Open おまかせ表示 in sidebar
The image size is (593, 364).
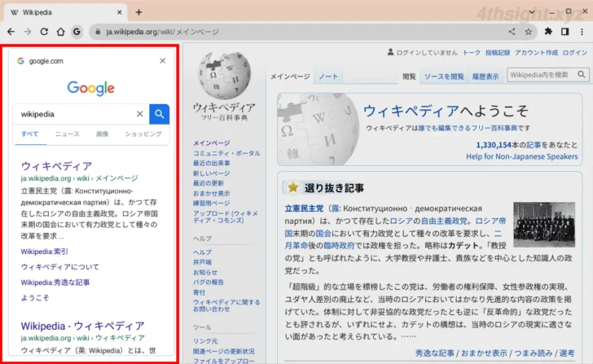pyautogui.click(x=212, y=193)
